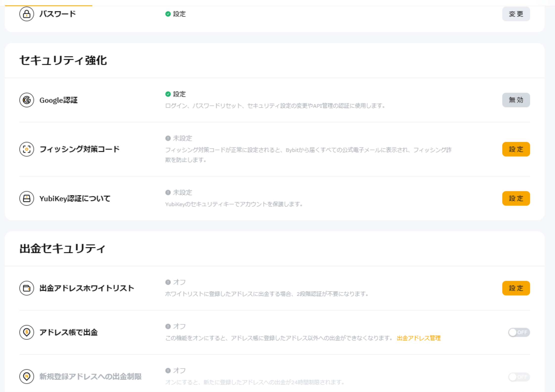Click the 出金アドレスホワイトリスト label
555x392 pixels.
87,288
